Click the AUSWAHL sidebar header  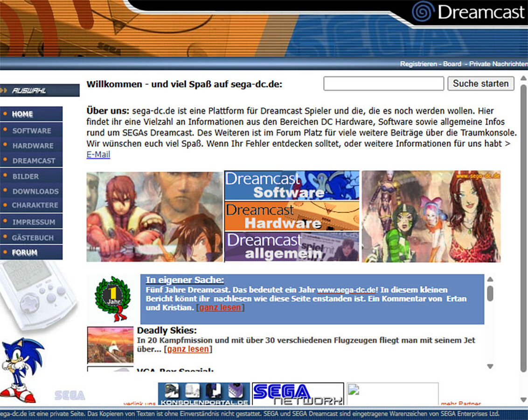[x=40, y=90]
